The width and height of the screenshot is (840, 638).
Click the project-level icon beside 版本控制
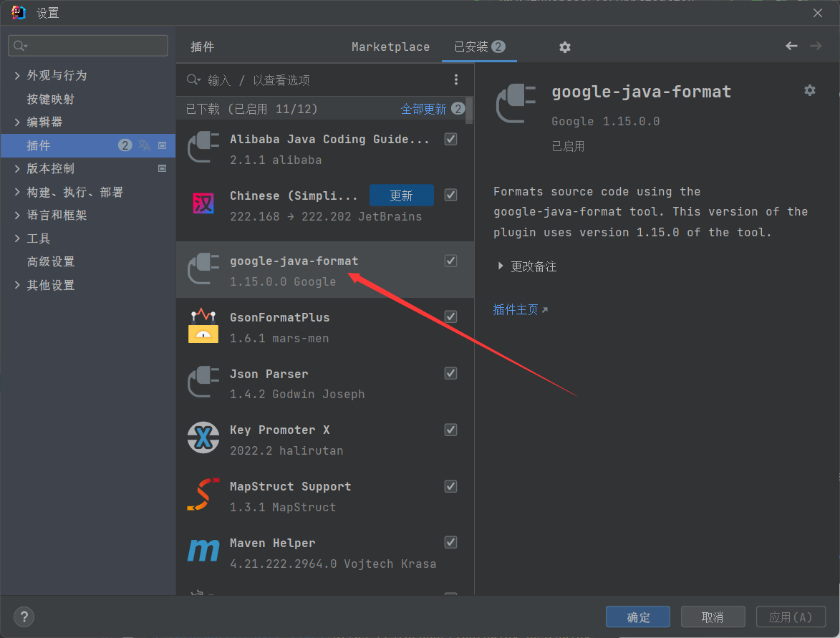pos(163,168)
